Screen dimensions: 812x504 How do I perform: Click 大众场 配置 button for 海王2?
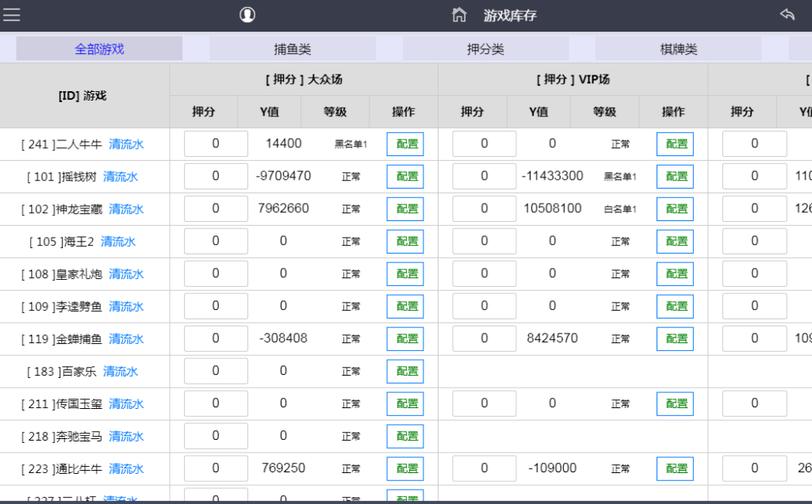[405, 242]
